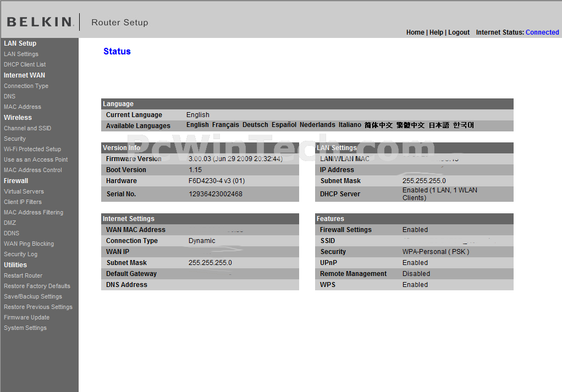
Task: Open Restore Factory Defaults page
Action: pos(37,286)
